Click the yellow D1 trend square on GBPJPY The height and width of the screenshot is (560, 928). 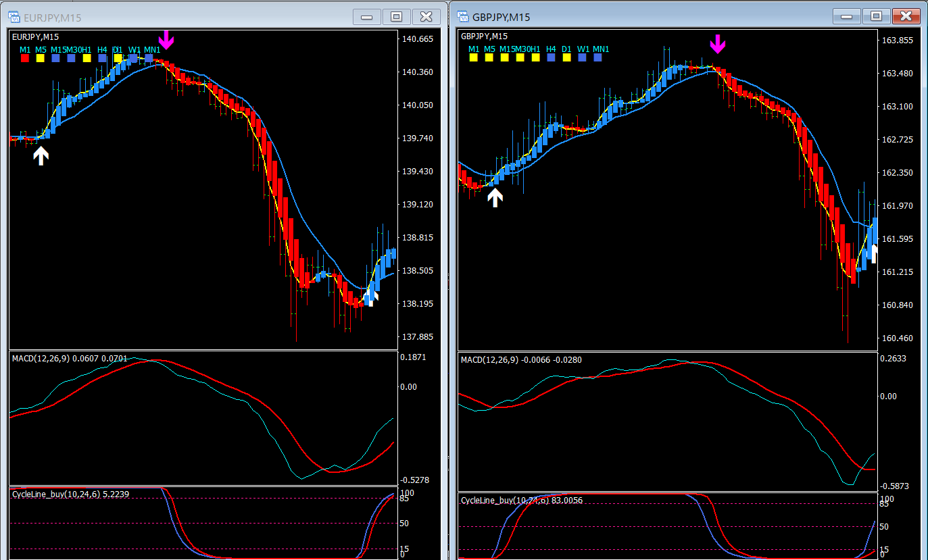pyautogui.click(x=566, y=58)
